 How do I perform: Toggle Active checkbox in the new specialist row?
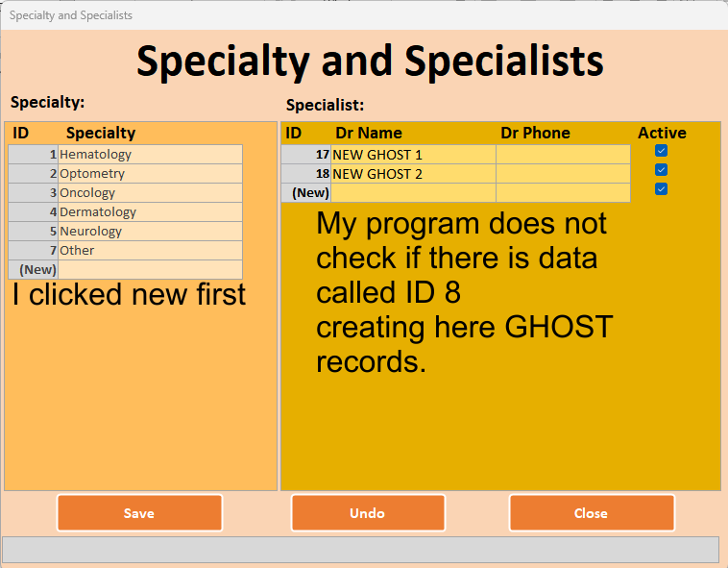pos(661,188)
